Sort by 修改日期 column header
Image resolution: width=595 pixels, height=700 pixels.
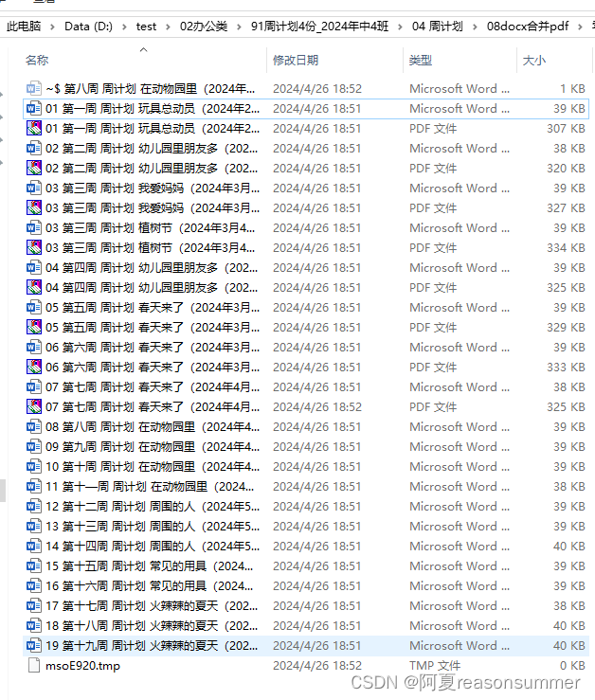296,60
